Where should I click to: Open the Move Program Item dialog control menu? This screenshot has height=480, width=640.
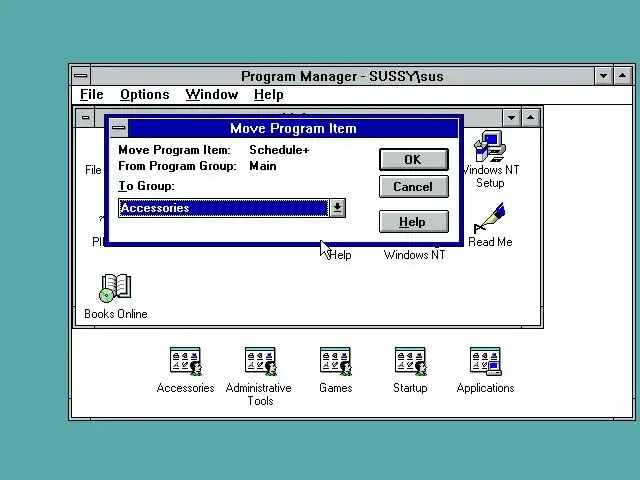click(119, 128)
